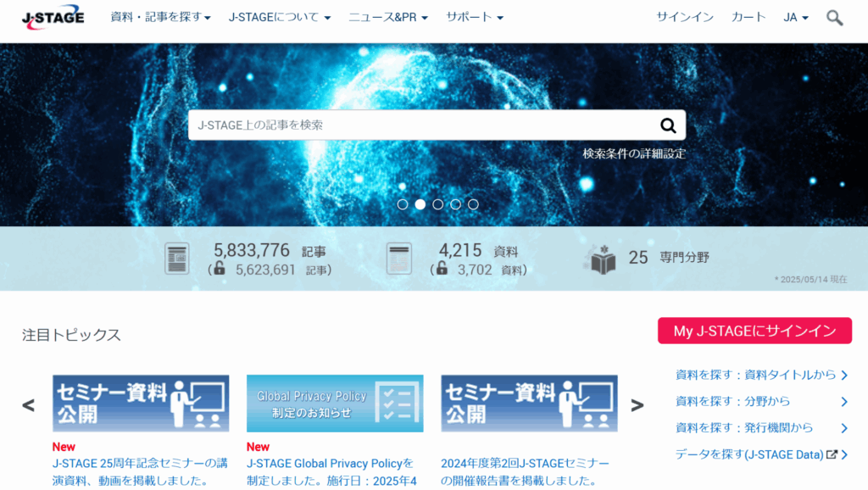Click open-access lock icon next to 3,702
The image size is (868, 490).
[x=441, y=269]
